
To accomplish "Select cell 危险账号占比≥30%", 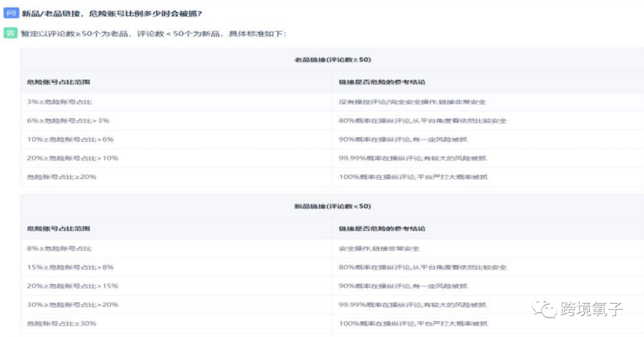I will (61, 323).
